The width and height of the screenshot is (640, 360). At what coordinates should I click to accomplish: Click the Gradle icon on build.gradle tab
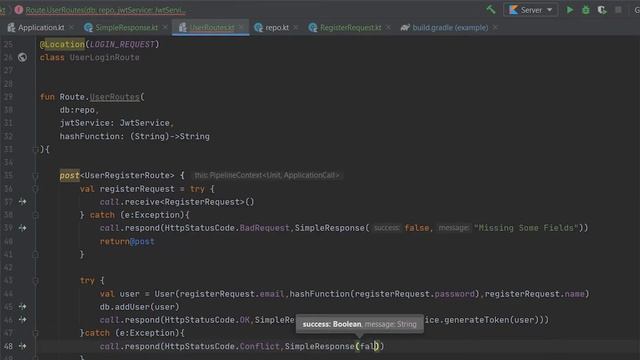pyautogui.click(x=405, y=27)
